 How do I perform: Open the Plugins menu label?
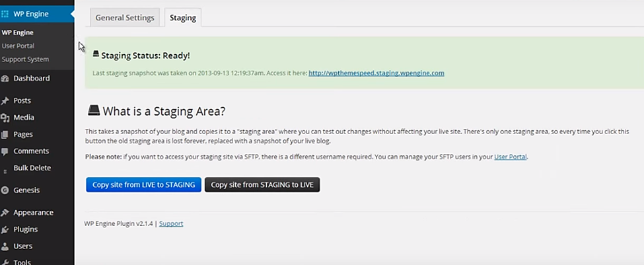point(26,230)
